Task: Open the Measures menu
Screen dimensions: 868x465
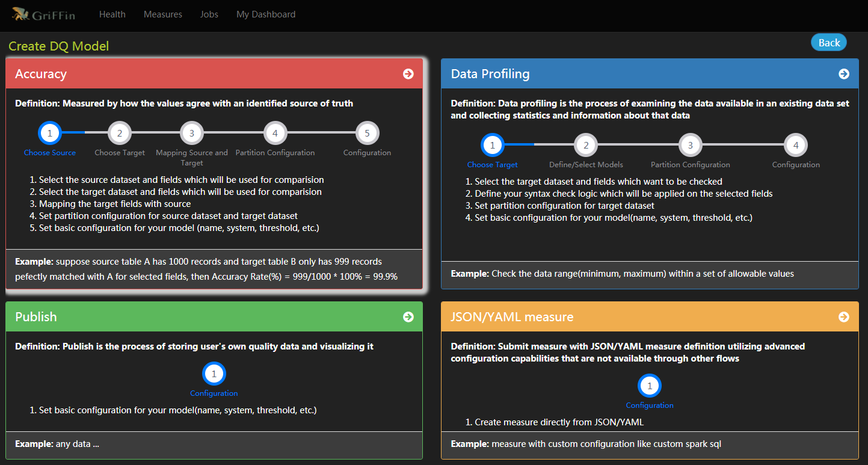Action: [163, 14]
